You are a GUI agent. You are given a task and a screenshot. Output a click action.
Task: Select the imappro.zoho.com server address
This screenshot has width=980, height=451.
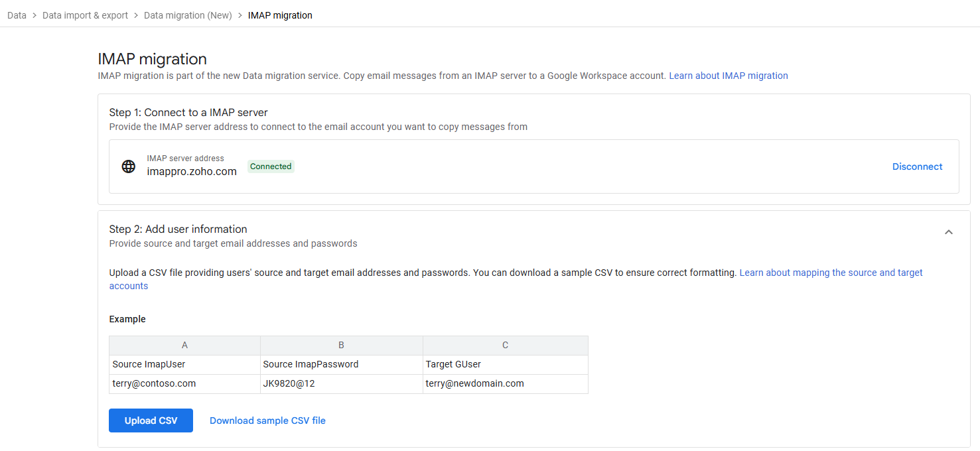(192, 171)
